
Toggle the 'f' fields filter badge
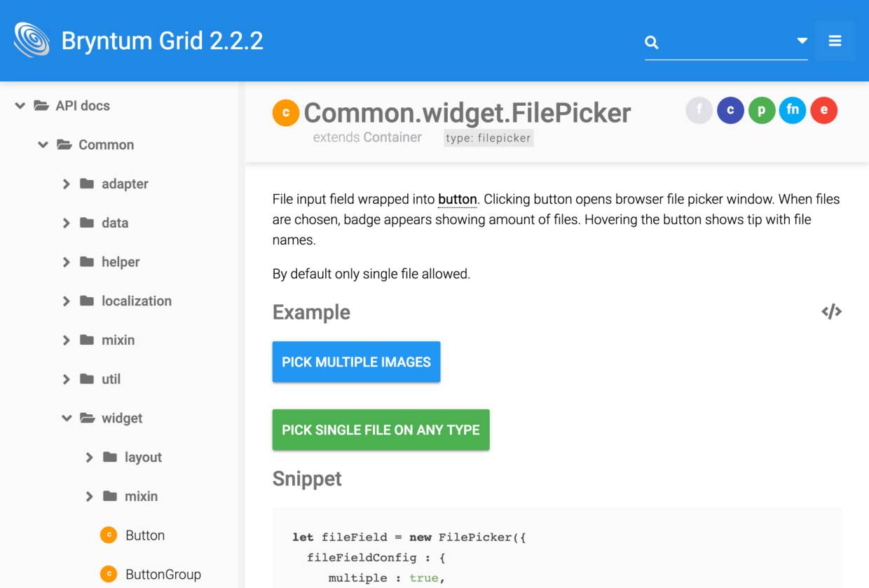[699, 110]
